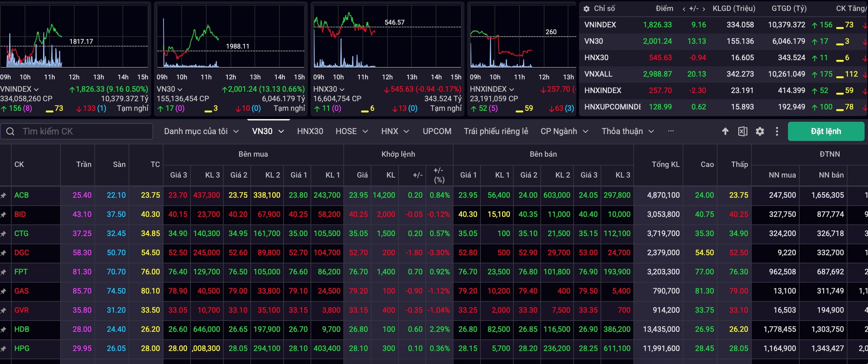The image size is (868, 364).
Task: Open the BID stock symbol
Action: pyautogui.click(x=20, y=214)
